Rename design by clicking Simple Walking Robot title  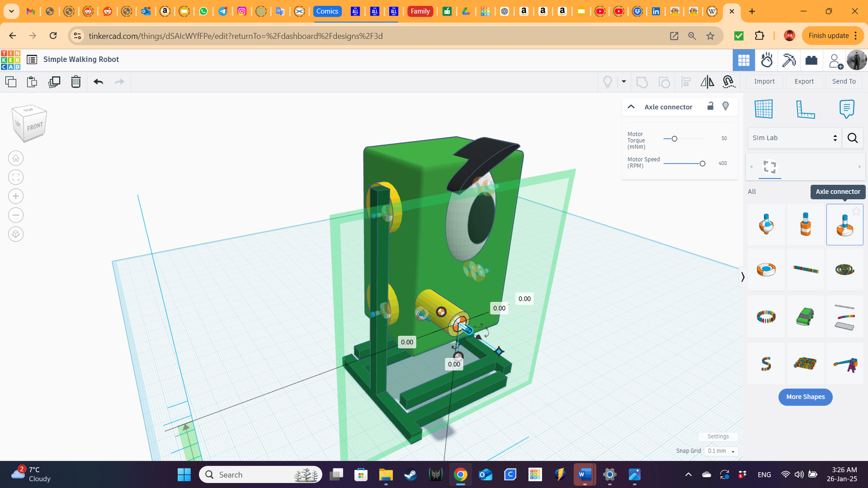[81, 59]
